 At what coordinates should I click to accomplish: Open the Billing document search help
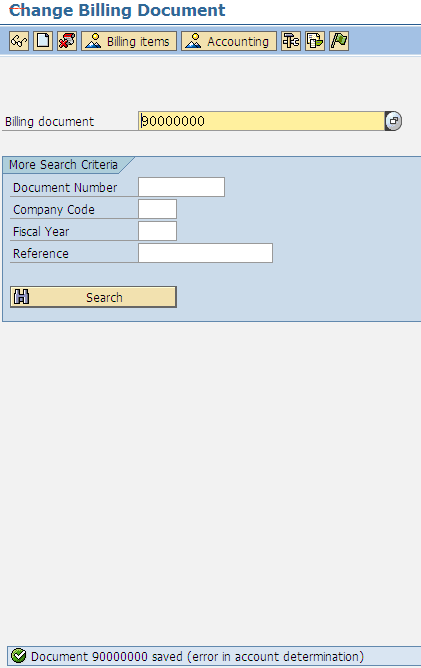393,121
